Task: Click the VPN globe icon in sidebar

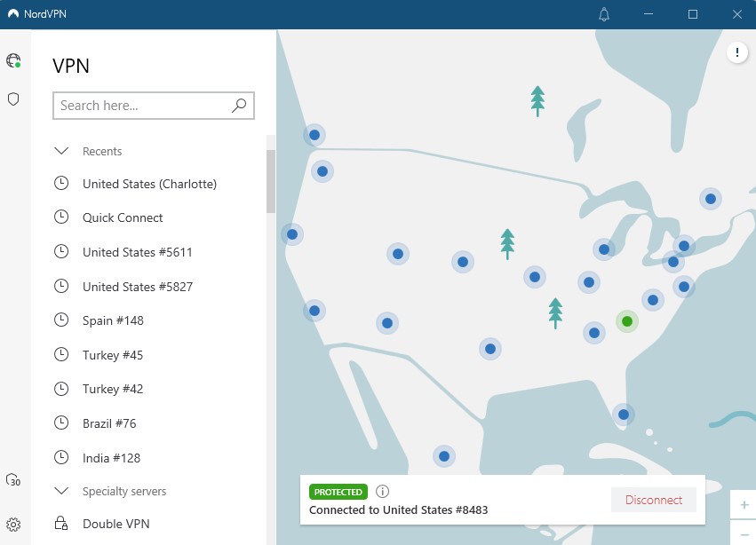Action: [13, 61]
